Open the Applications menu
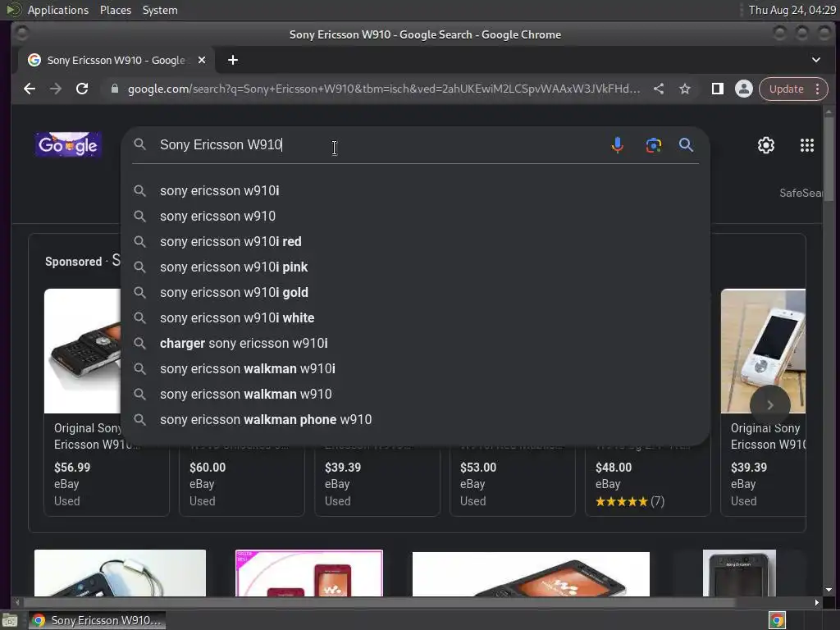 click(x=58, y=10)
